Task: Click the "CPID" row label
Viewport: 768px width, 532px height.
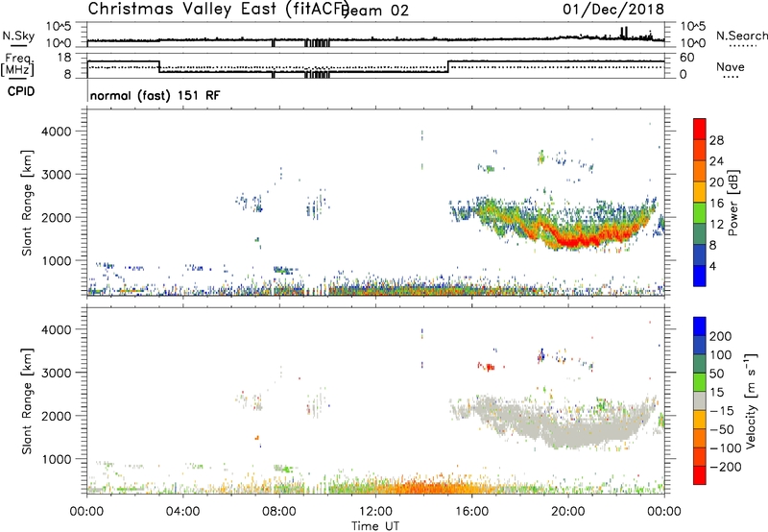Action: click(x=21, y=91)
